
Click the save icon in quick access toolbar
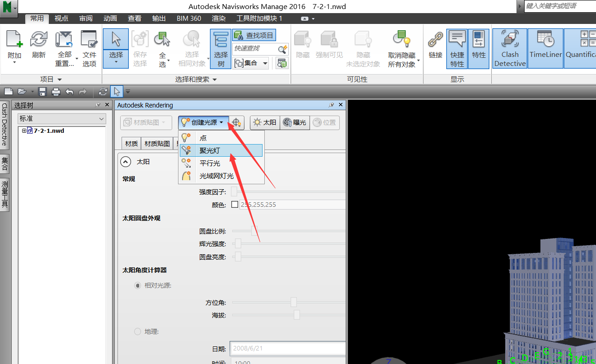pyautogui.click(x=42, y=92)
